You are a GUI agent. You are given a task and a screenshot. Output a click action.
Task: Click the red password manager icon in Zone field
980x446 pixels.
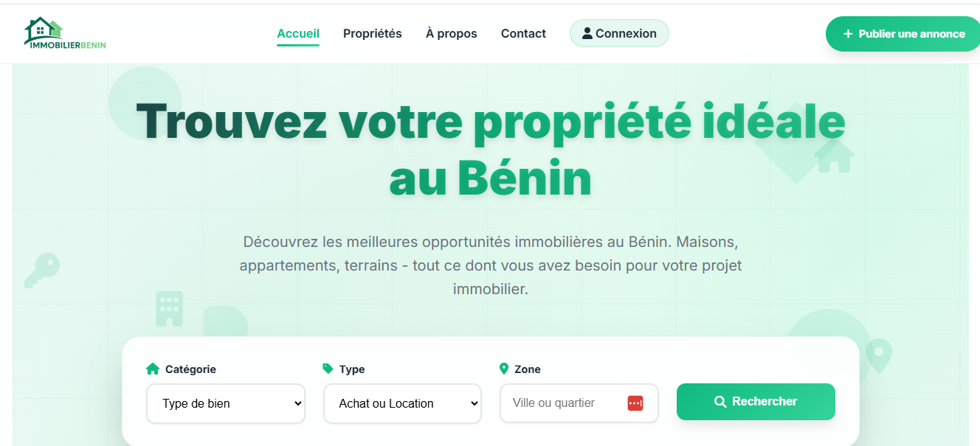point(635,403)
